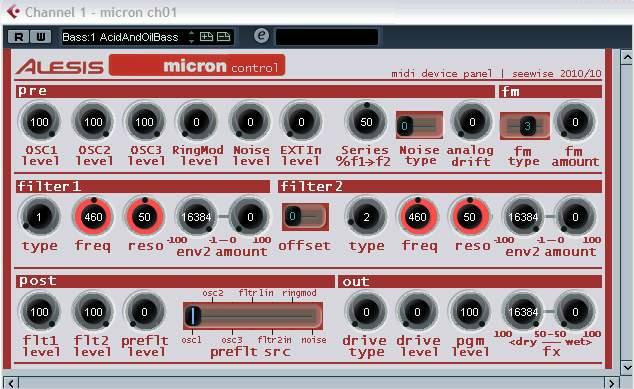Click filter1 env2 amount 0 knob
This screenshot has height=389, width=634.
(250, 217)
